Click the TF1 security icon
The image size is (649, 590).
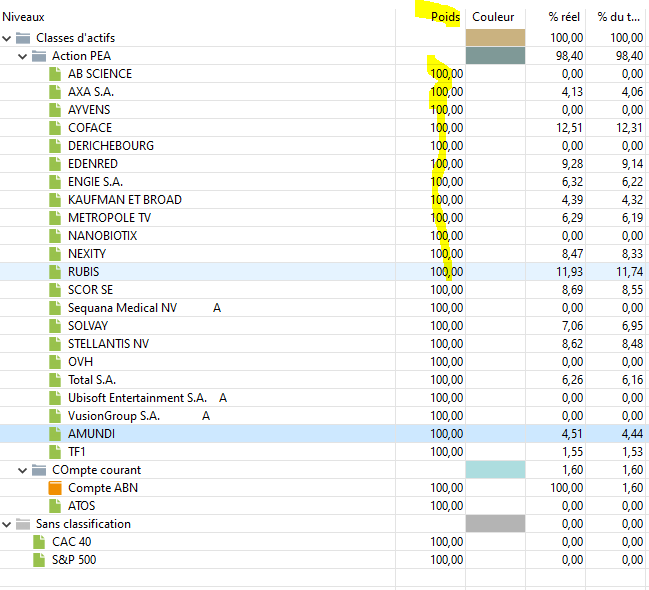[55, 452]
